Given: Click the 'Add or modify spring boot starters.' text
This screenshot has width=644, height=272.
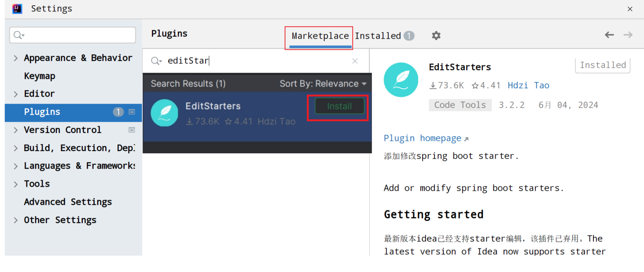Looking at the screenshot, I should click(x=474, y=188).
